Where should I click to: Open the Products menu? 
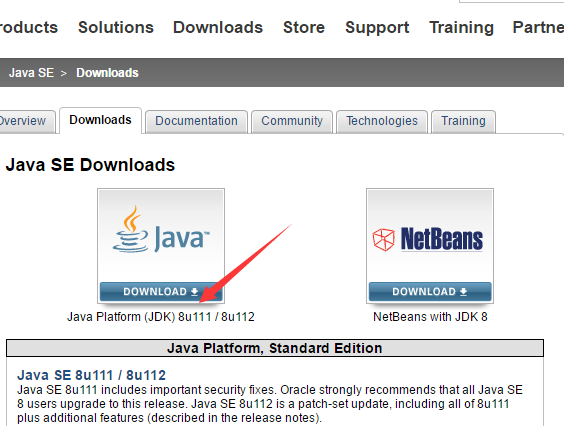tap(29, 27)
